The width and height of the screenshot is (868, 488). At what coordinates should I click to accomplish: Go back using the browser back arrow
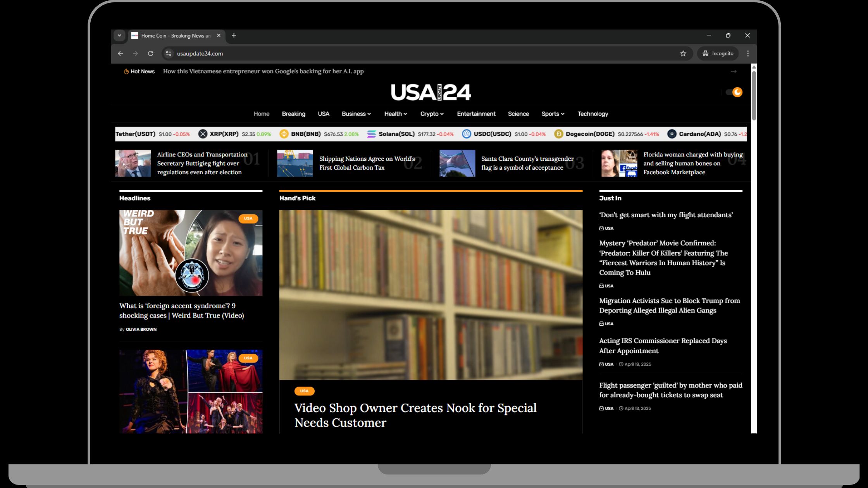pyautogui.click(x=121, y=53)
